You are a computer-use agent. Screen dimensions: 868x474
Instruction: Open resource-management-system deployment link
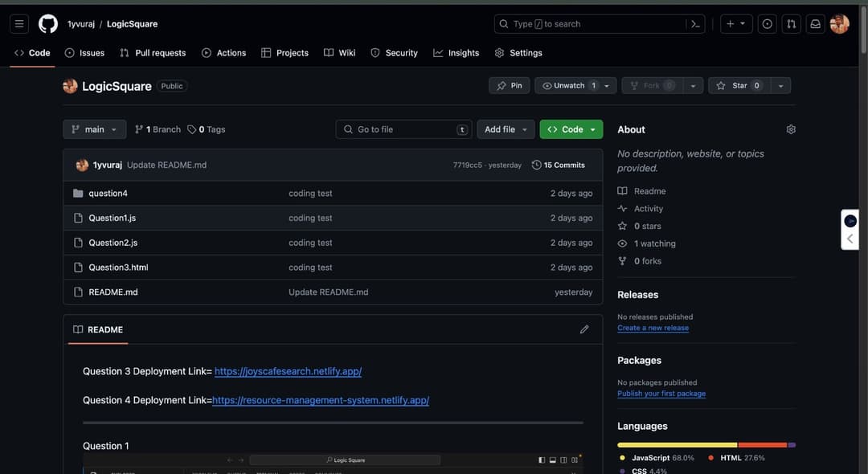pyautogui.click(x=321, y=400)
